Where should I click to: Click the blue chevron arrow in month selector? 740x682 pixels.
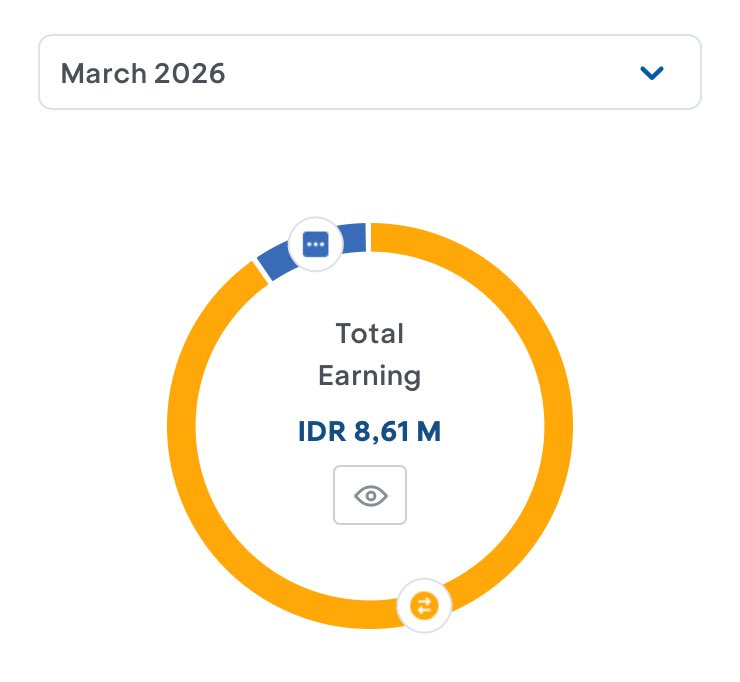pyautogui.click(x=652, y=73)
